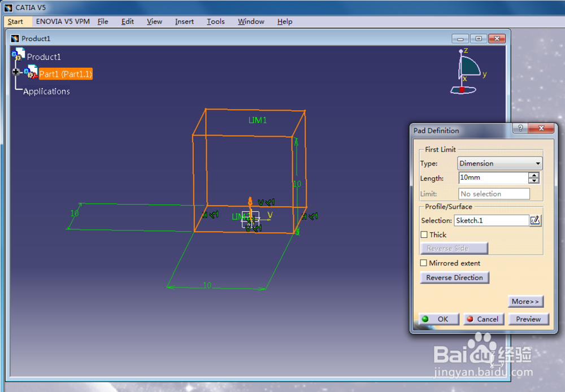Click the Length field showing 10mm
Screen dimensions: 565x392
(493, 177)
